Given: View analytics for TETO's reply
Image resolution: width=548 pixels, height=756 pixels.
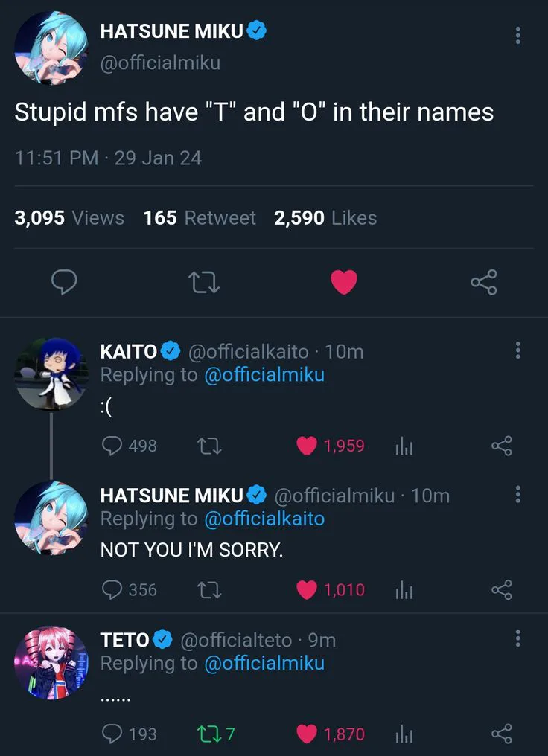Looking at the screenshot, I should [x=404, y=734].
